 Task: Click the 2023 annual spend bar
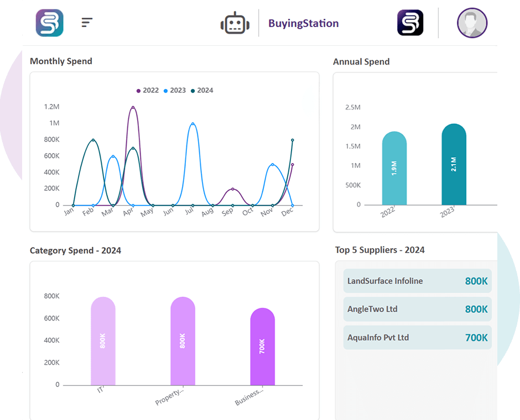coord(454,165)
